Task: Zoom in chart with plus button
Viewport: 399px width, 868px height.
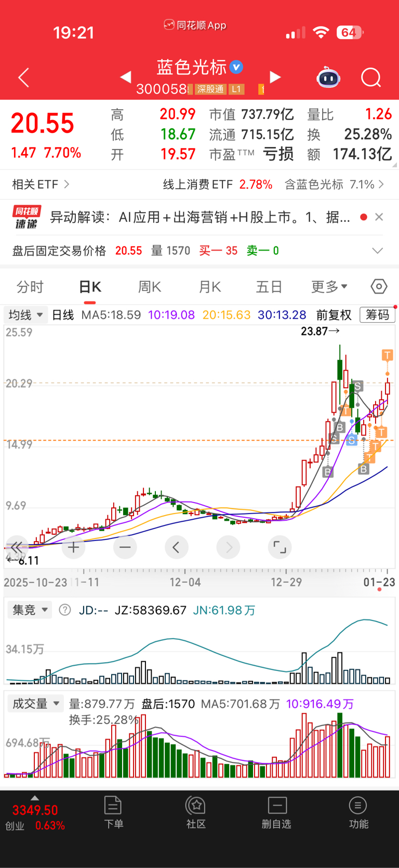Action: point(73,547)
